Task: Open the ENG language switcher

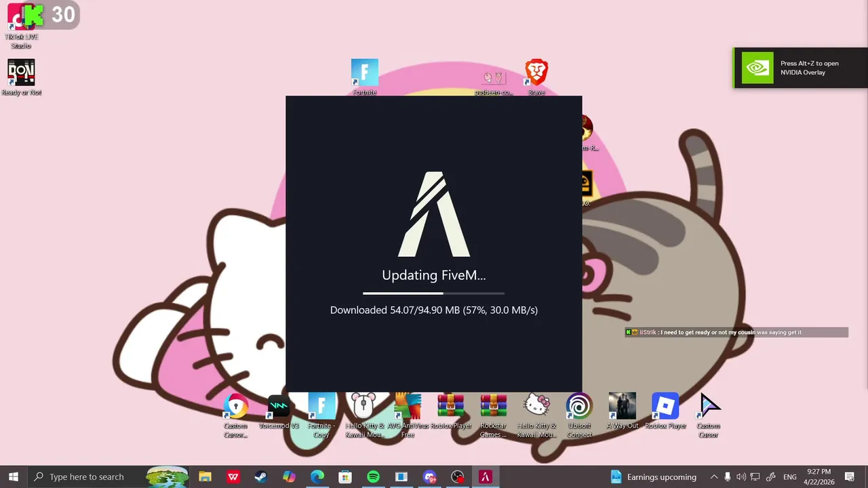Action: 790,477
